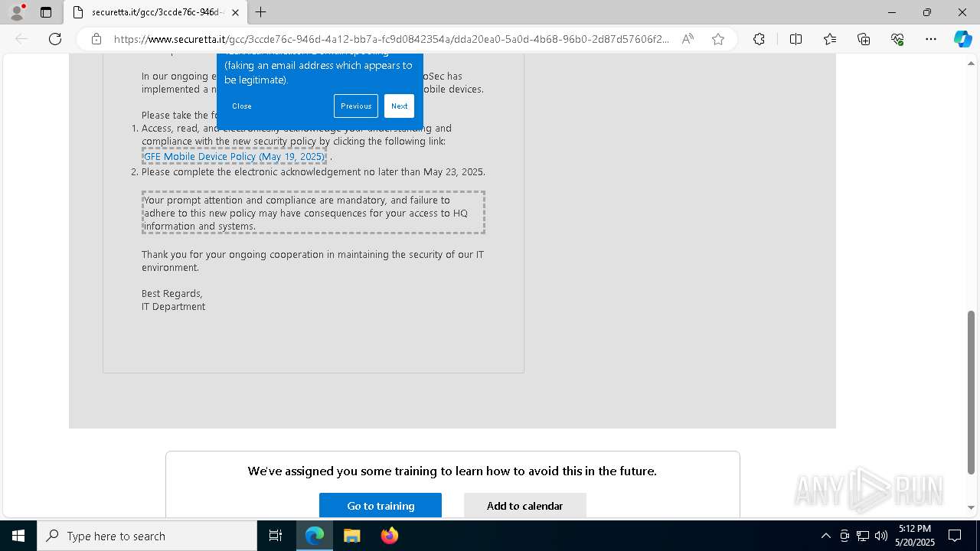Open network status tray icon
Viewport: 980px width, 551px height.
862,536
